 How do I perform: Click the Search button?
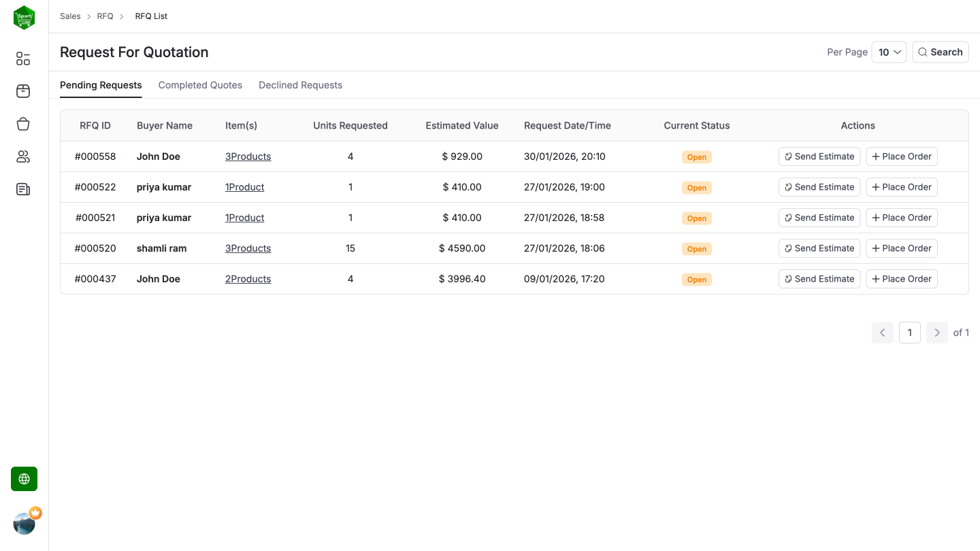click(941, 52)
